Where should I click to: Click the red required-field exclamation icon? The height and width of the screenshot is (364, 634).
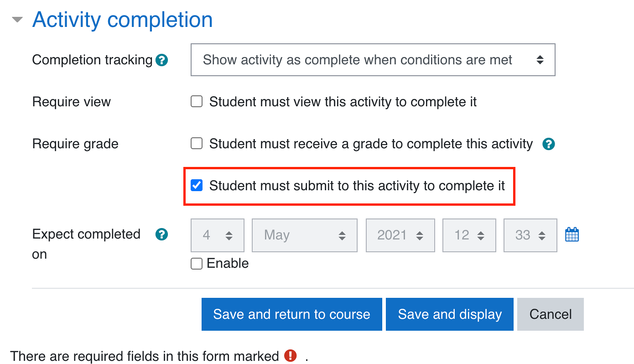(x=290, y=356)
